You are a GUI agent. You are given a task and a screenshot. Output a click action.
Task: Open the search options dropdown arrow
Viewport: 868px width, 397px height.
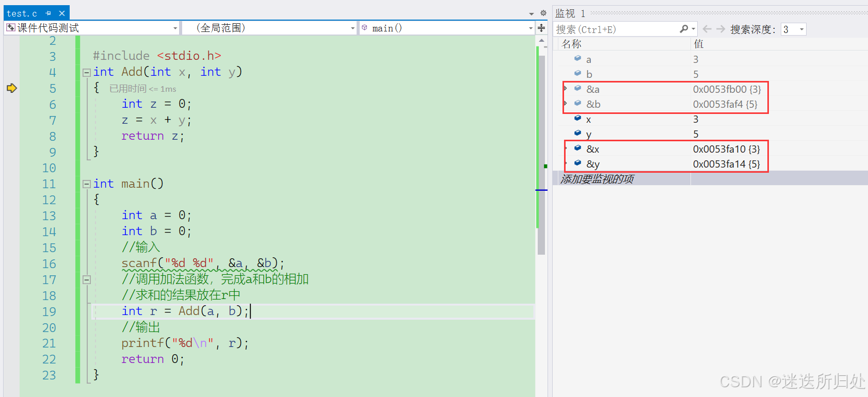pos(694,29)
